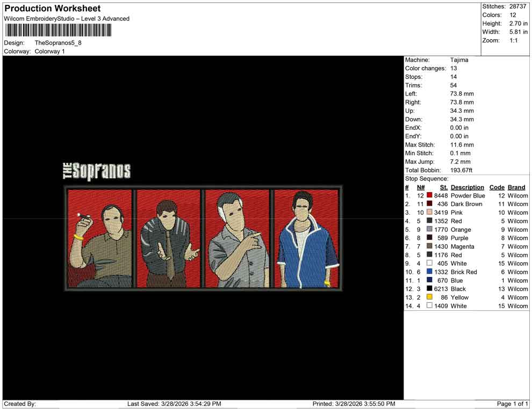The image size is (532, 409).
Task: Click the Min Stitch value 0.1 mm
Action: pos(460,153)
